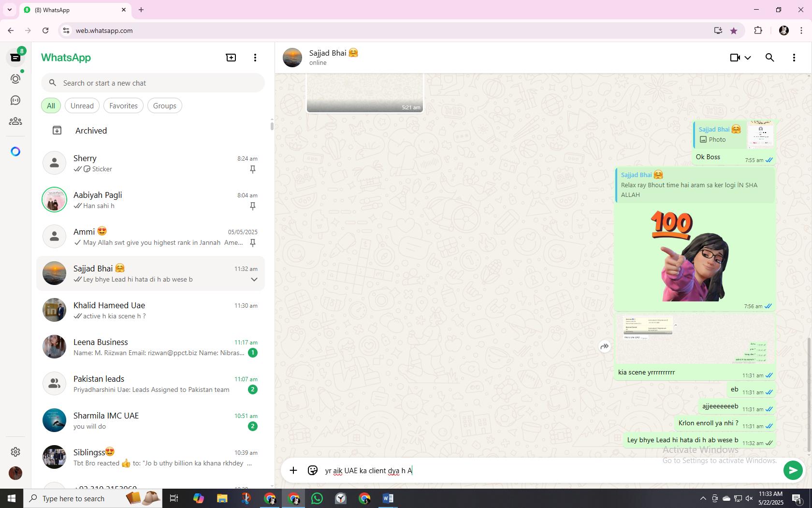Select the All filter tab
The height and width of the screenshot is (508, 812).
coord(51,106)
